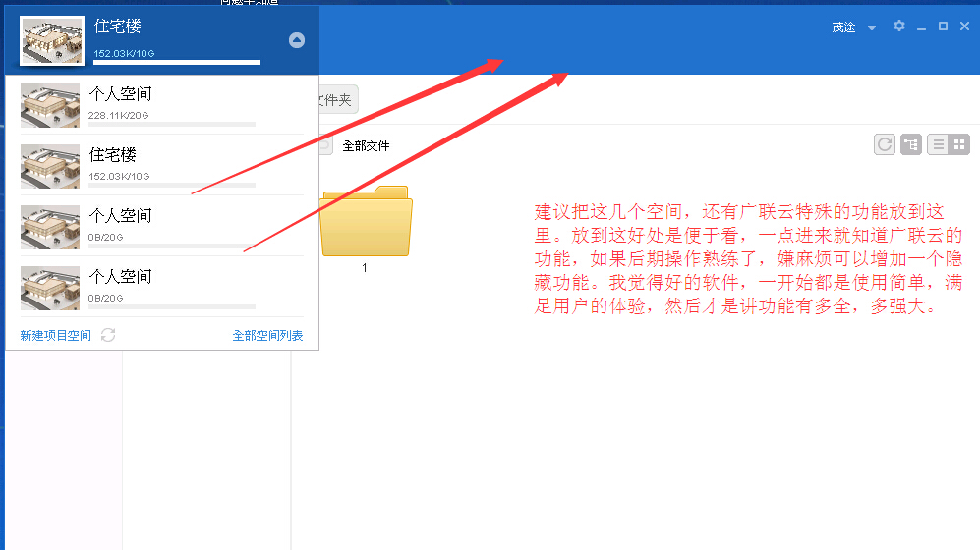The width and height of the screenshot is (980, 550).
Task: Switch to list view layout
Action: (x=938, y=144)
